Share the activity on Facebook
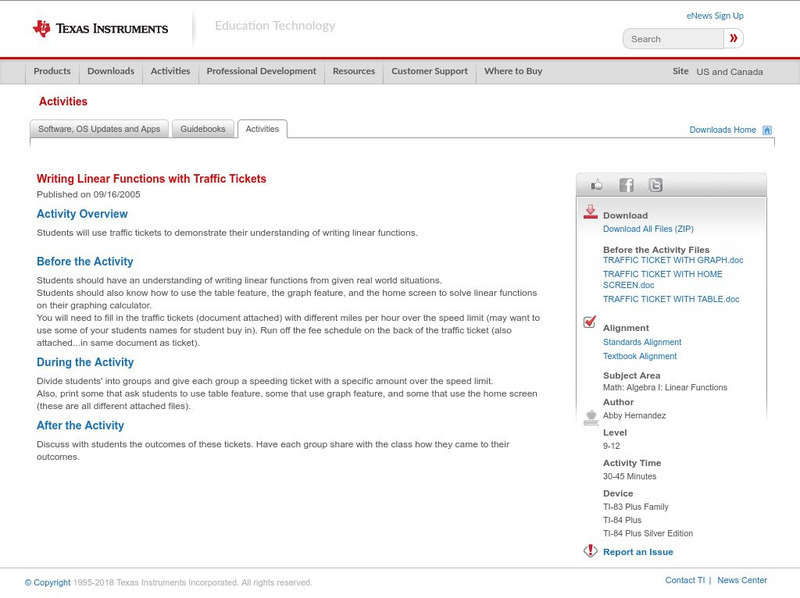 point(627,185)
